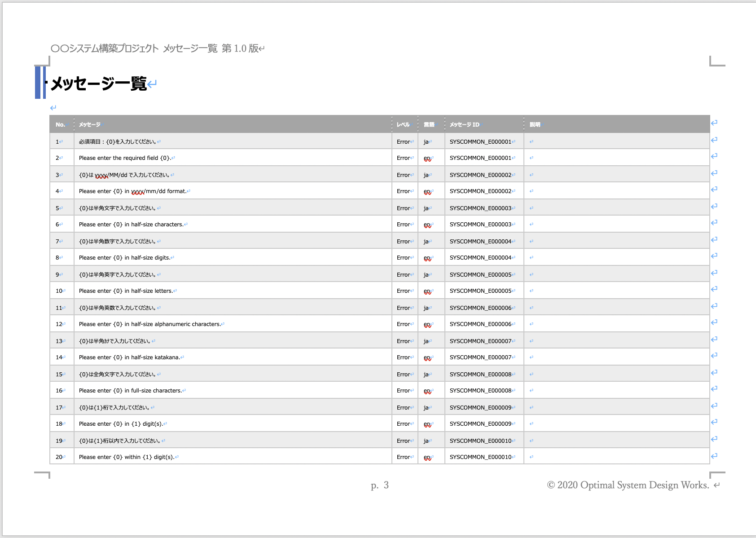Select the message '{0}は{1}桁で入力してください。'
This screenshot has height=538, width=756.
(x=114, y=408)
